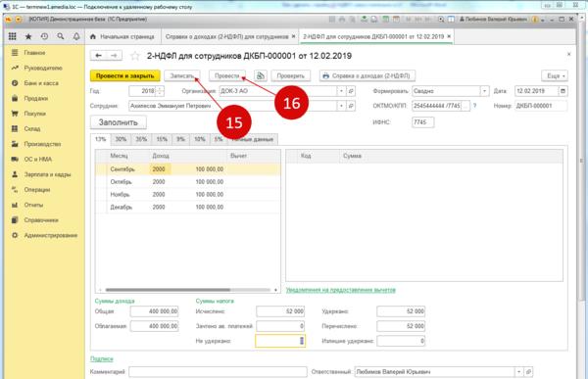Open the Подписи link
This screenshot has height=379, width=588.
point(102,358)
